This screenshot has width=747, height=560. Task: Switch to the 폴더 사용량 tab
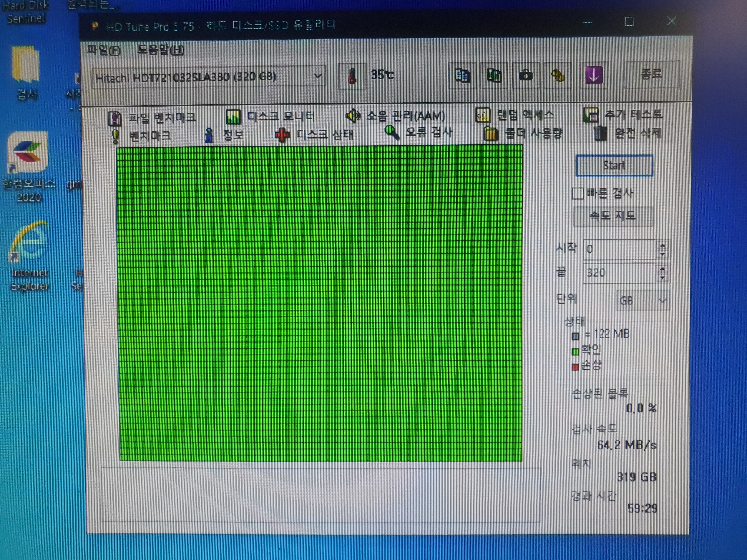[523, 134]
